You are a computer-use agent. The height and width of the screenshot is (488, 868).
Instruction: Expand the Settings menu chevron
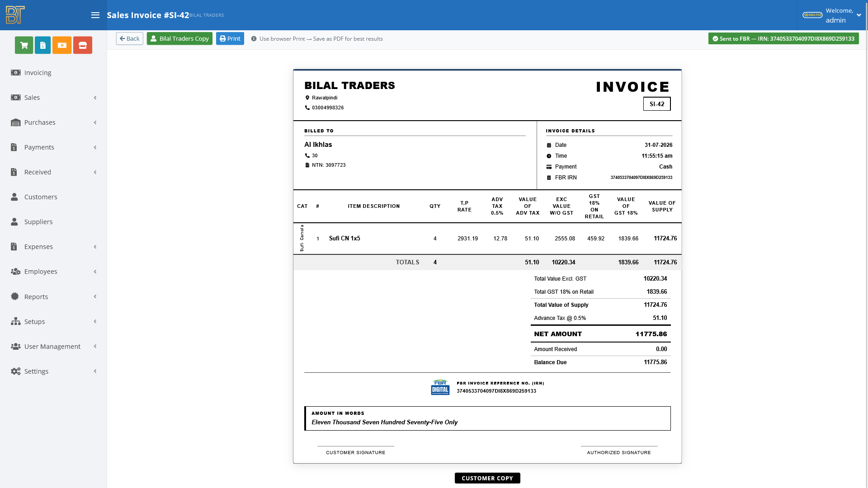95,371
